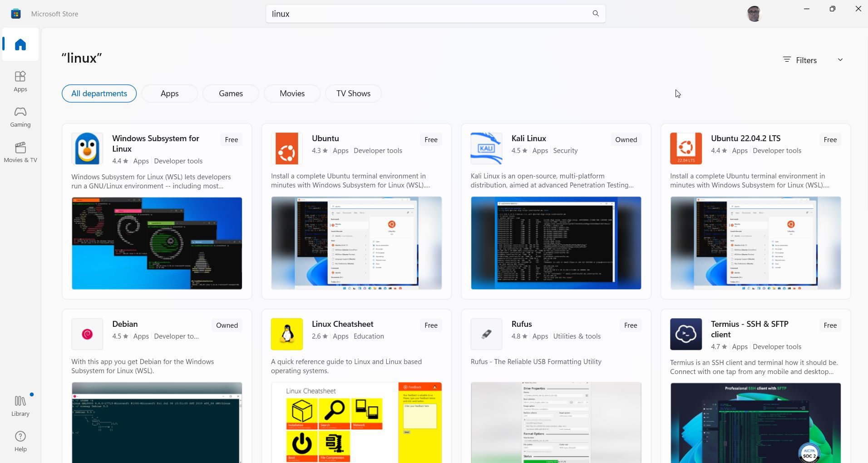Open the Apps section in sidebar
The height and width of the screenshot is (463, 868).
click(x=20, y=82)
